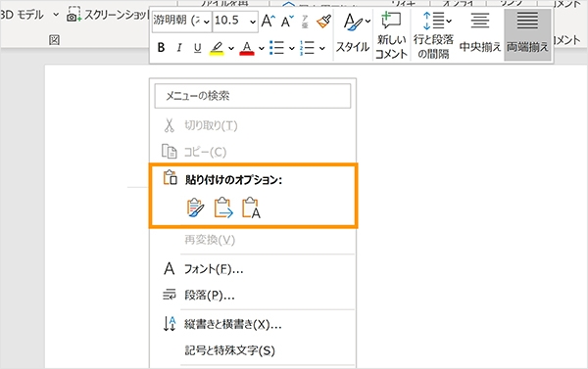Open 段落(P)... paragraph dialog

[x=253, y=296]
